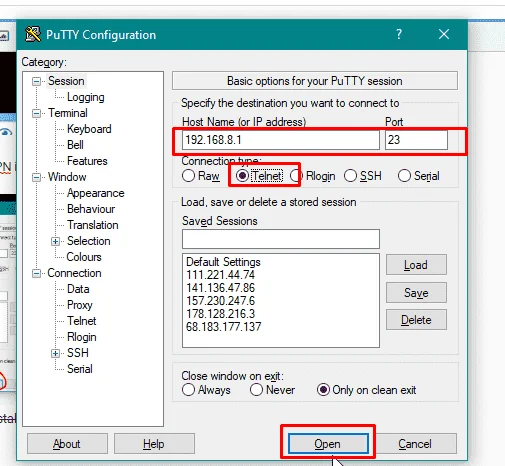Open the Translation category

[x=93, y=225]
